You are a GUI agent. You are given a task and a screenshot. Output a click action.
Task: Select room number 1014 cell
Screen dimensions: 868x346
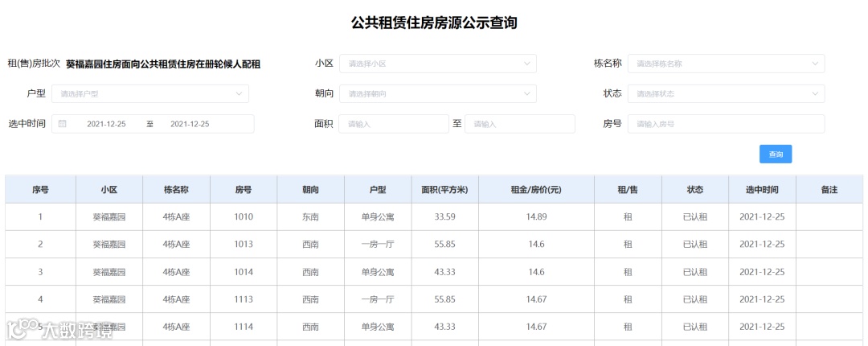pyautogui.click(x=244, y=272)
